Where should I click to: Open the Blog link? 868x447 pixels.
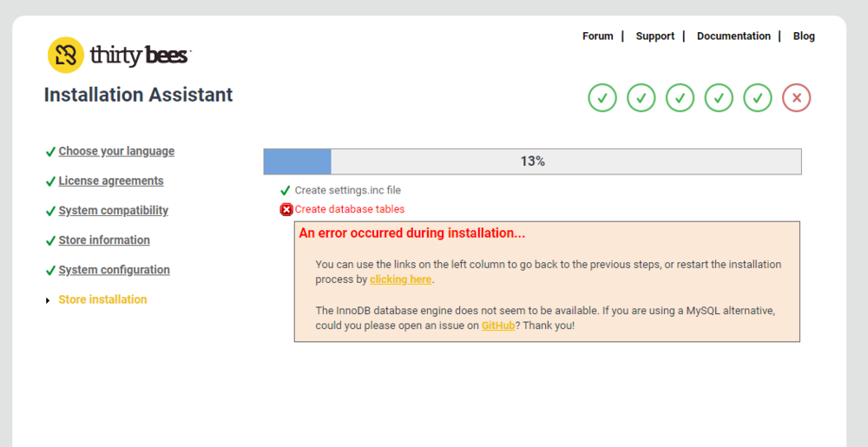[x=804, y=36]
